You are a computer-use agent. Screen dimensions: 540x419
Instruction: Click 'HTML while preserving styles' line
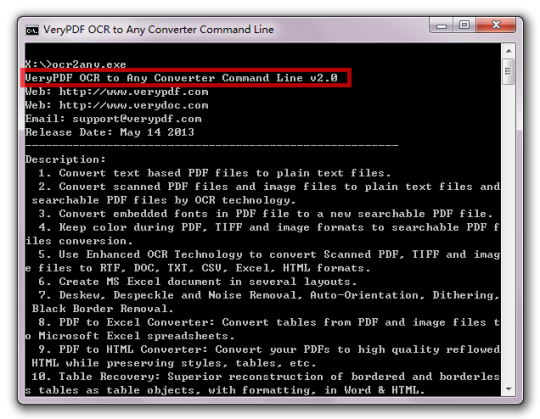pos(174,363)
